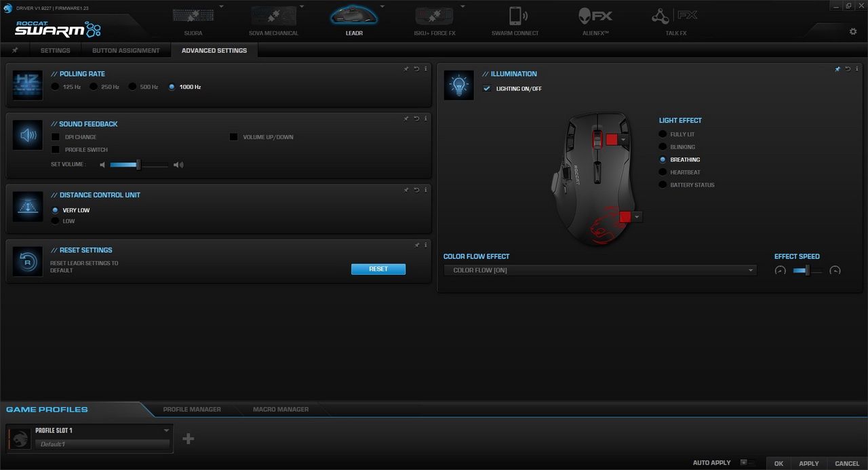Screen dimensions: 868x470
Task: Expand the Suora device dropdown arrow
Action: point(221,7)
